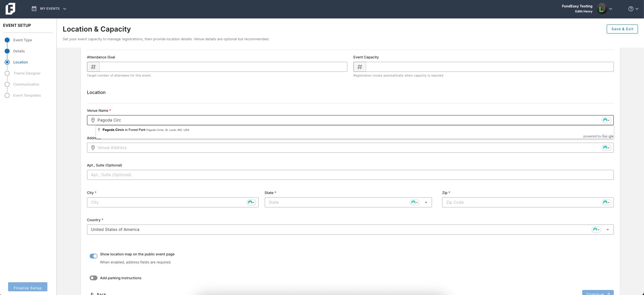Click the user avatar icon
This screenshot has width=644, height=295.
pos(602,9)
